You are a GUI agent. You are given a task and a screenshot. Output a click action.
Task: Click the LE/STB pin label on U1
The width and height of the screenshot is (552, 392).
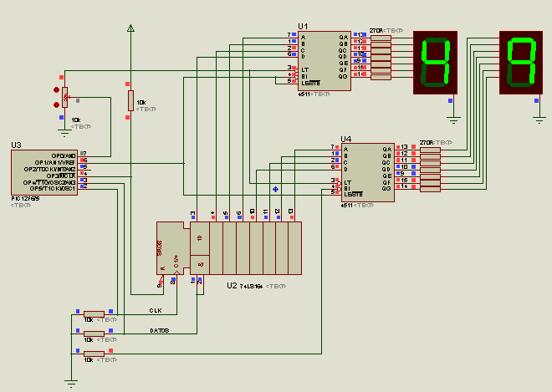pyautogui.click(x=311, y=84)
